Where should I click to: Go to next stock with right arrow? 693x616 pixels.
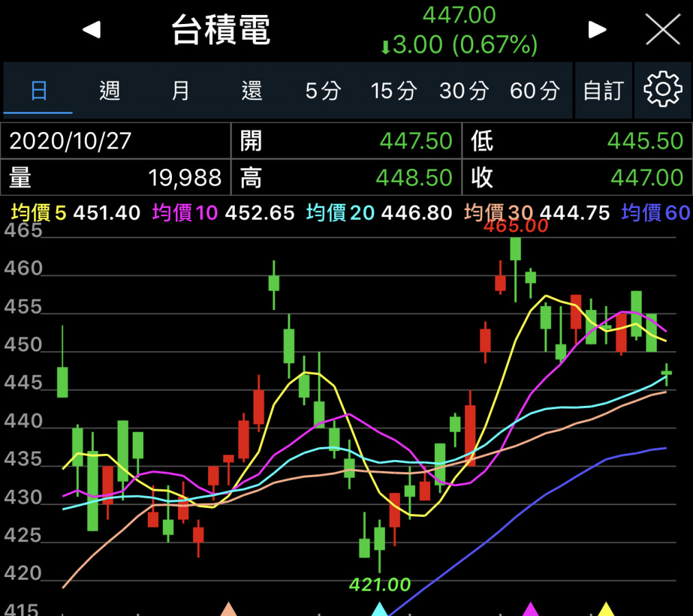597,30
